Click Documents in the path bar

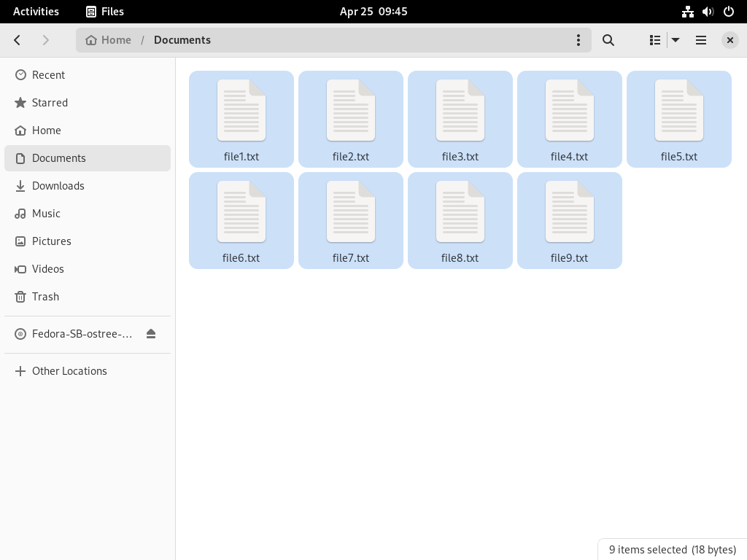[x=182, y=40]
